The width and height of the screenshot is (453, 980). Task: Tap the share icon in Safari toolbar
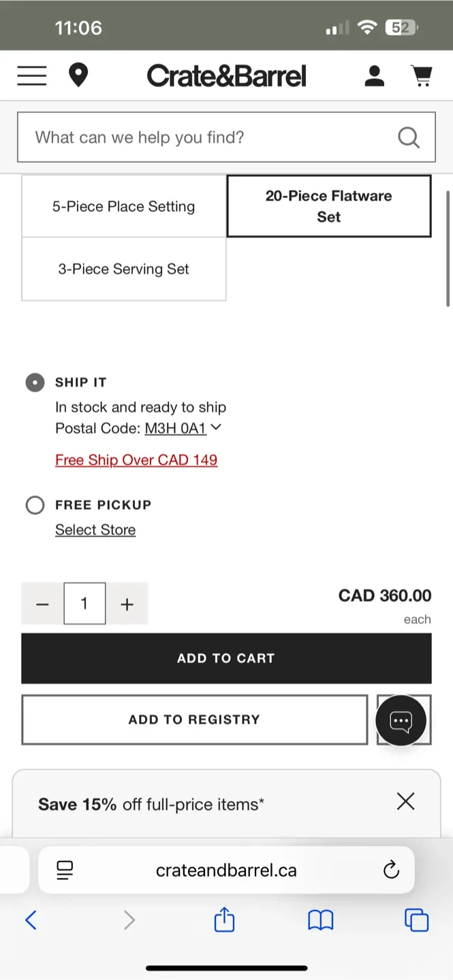(x=224, y=919)
